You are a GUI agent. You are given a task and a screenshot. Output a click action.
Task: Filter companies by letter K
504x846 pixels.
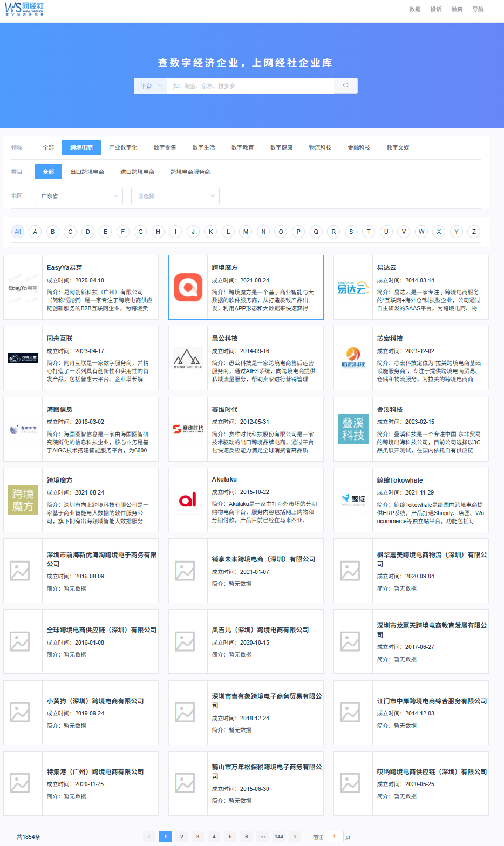pos(211,232)
